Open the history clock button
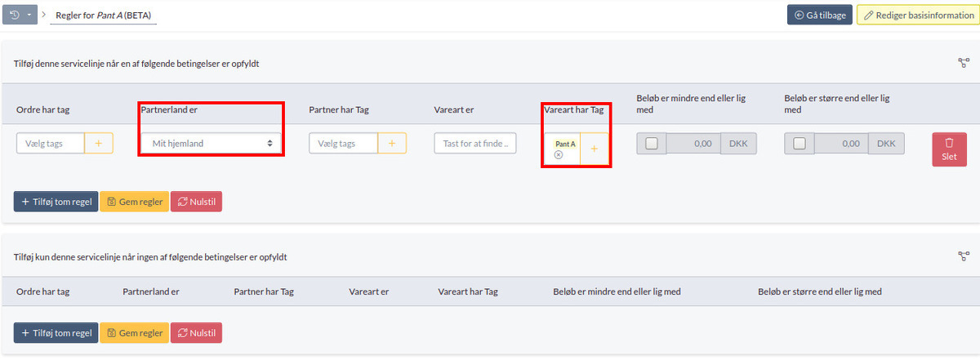This screenshot has height=360, width=980. [x=15, y=15]
